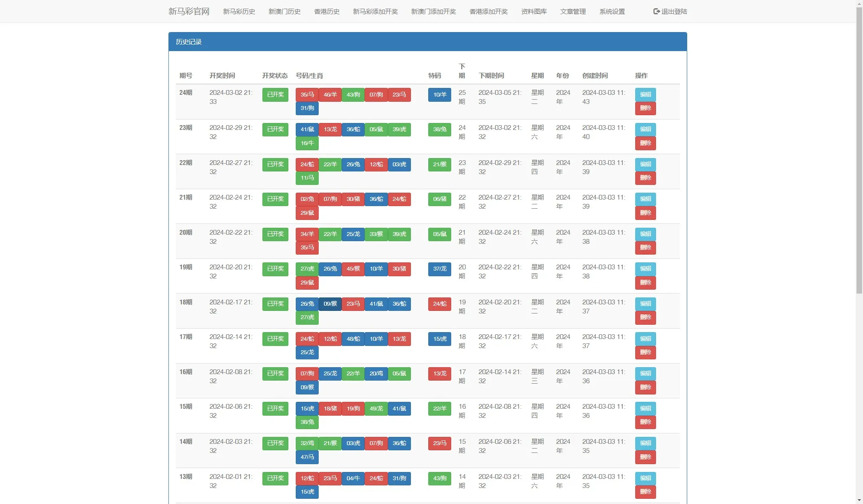Click the site title 新马彩官网
This screenshot has width=863, height=504.
188,11
